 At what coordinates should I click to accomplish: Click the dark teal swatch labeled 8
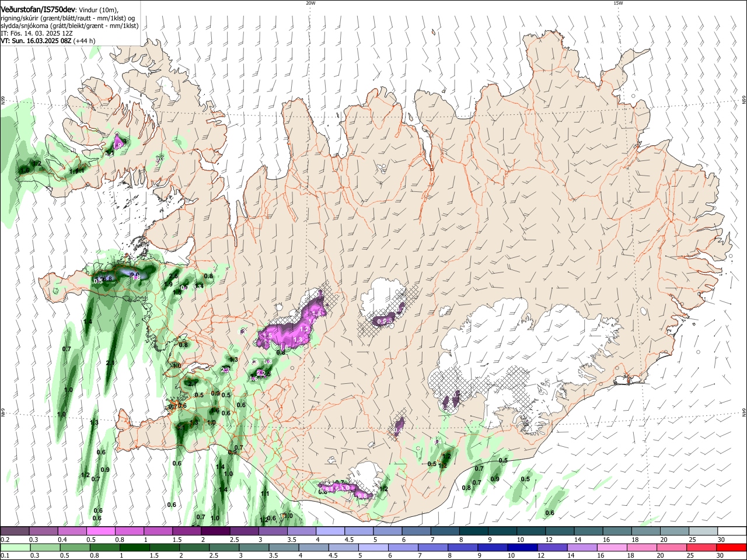[x=474, y=531]
